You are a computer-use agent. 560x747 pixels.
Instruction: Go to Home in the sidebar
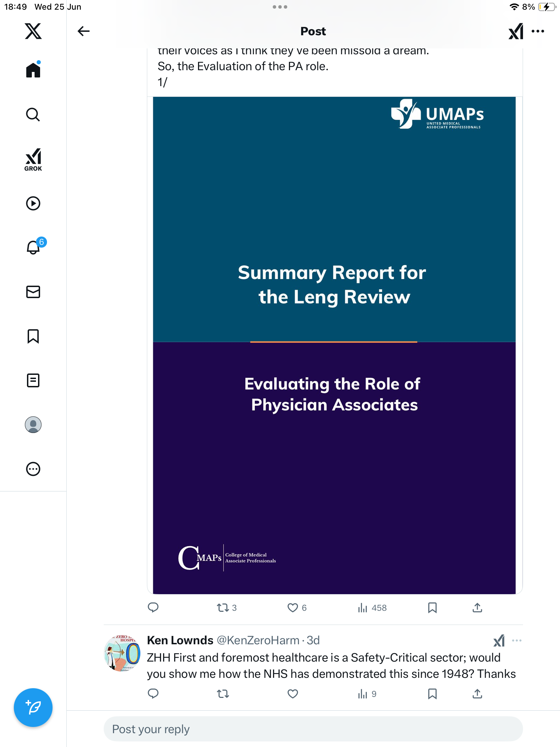[33, 70]
